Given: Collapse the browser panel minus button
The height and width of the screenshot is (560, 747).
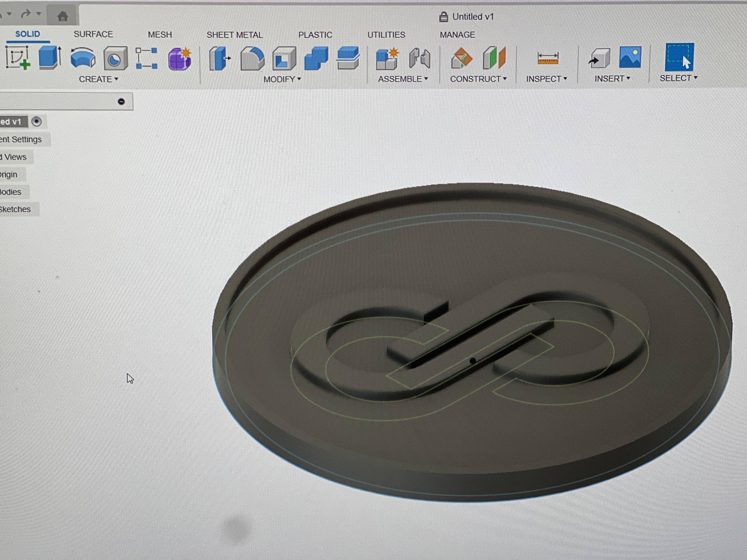Looking at the screenshot, I should 121,102.
